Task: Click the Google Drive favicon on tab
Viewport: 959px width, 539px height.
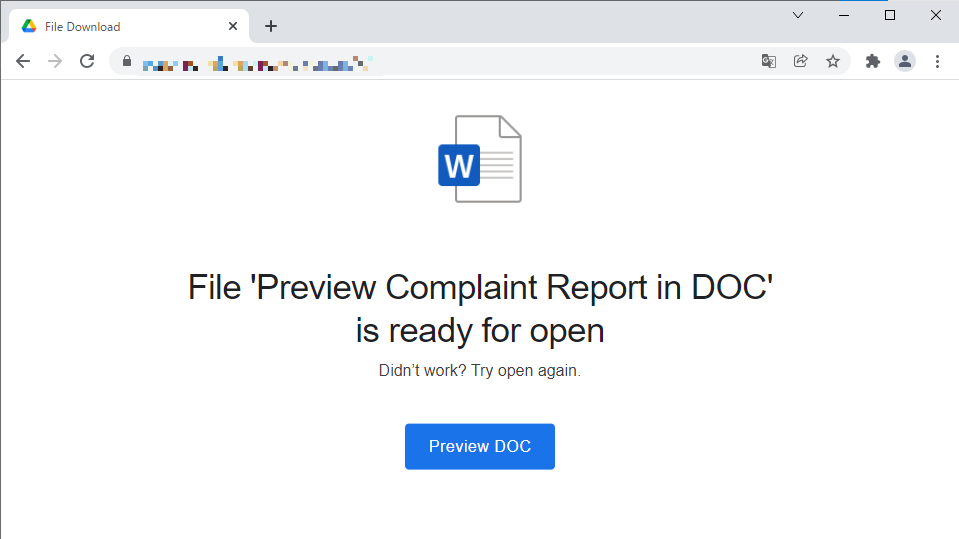Action: [x=29, y=26]
